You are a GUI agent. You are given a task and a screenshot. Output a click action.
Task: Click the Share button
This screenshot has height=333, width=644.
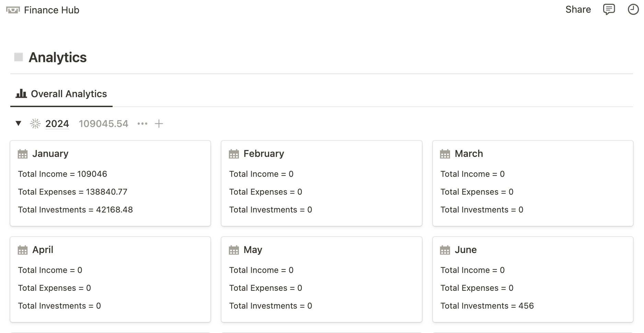coord(578,10)
